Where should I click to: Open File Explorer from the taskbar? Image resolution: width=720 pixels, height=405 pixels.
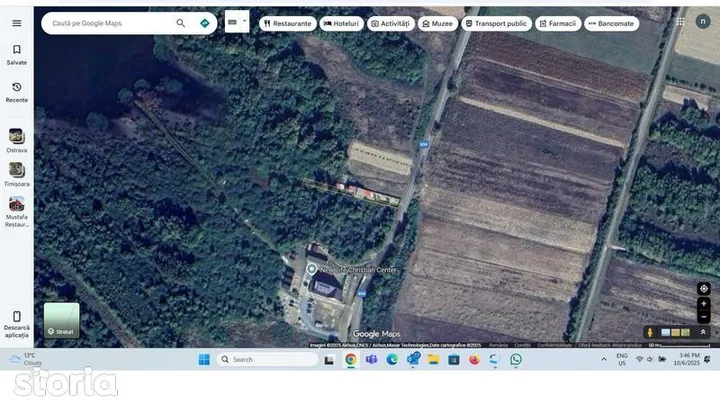(x=433, y=360)
